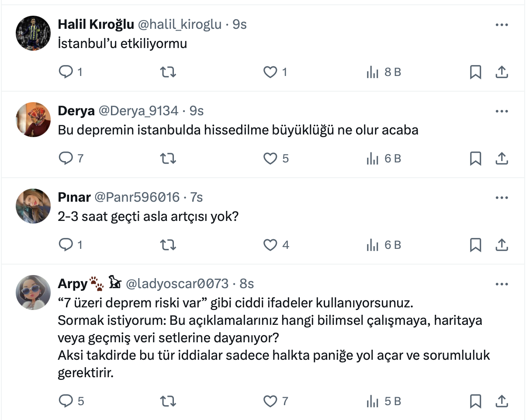Reply to Arpy's tweet
This screenshot has height=420, width=526.
click(x=66, y=401)
